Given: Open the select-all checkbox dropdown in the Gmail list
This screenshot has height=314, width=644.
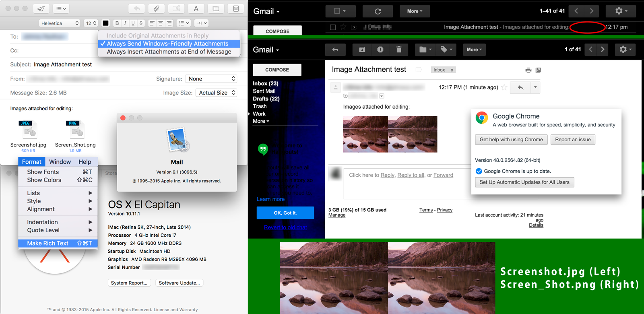Looking at the screenshot, I should tap(340, 11).
